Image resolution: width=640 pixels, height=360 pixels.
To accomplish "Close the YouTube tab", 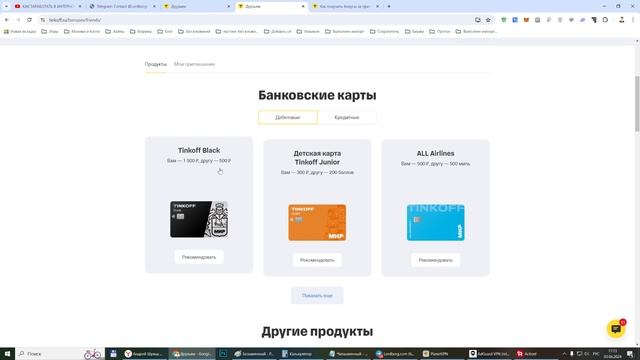I will tap(80, 7).
